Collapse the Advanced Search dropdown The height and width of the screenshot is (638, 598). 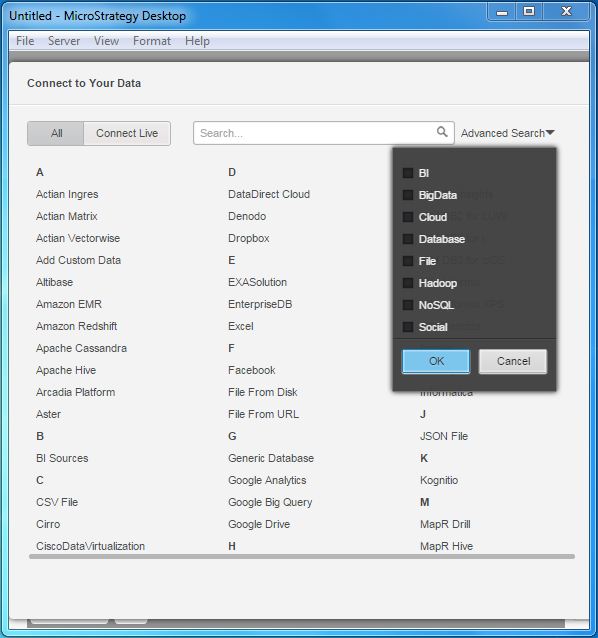[508, 133]
